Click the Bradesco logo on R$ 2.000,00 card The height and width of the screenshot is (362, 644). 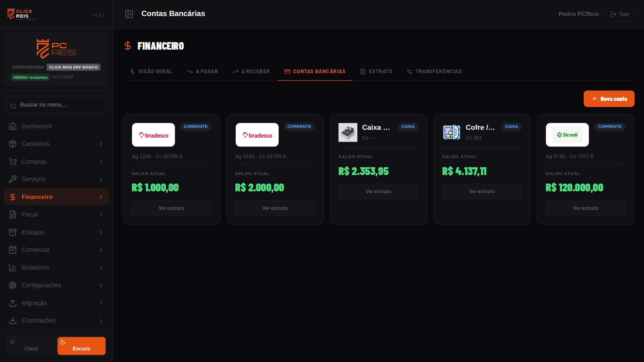[x=257, y=135]
